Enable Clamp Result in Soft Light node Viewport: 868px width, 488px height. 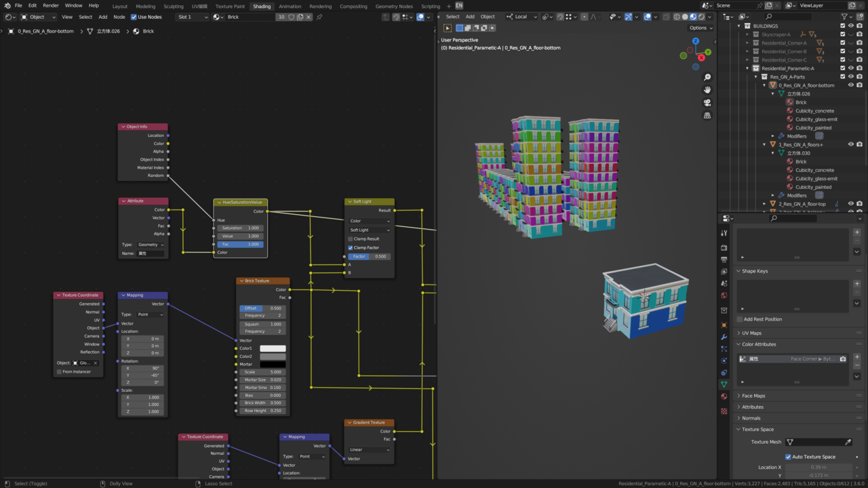coord(351,239)
